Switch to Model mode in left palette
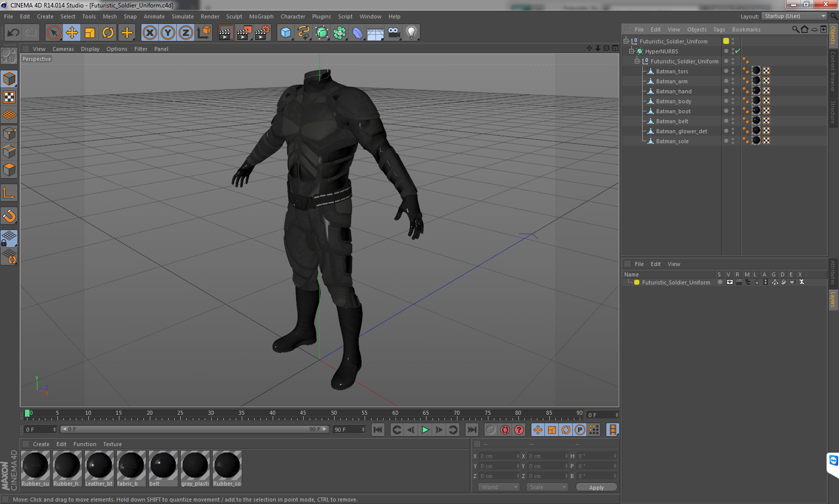The height and width of the screenshot is (504, 839). 9,79
